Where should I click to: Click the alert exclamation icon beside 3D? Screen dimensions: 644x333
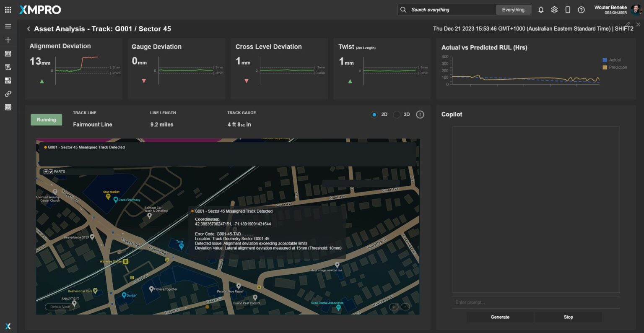(420, 114)
